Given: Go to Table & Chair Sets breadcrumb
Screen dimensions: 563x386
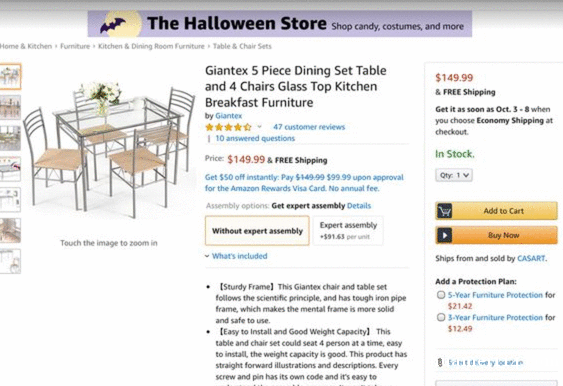Looking at the screenshot, I should tap(242, 46).
